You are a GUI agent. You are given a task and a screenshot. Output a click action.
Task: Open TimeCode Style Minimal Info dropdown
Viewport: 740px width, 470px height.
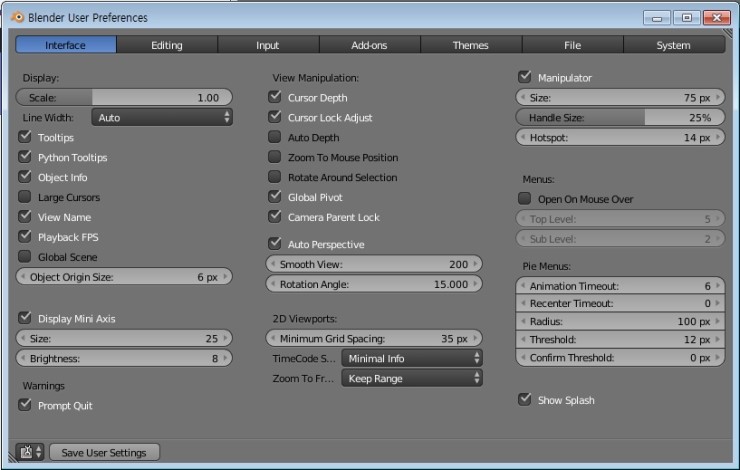412,358
